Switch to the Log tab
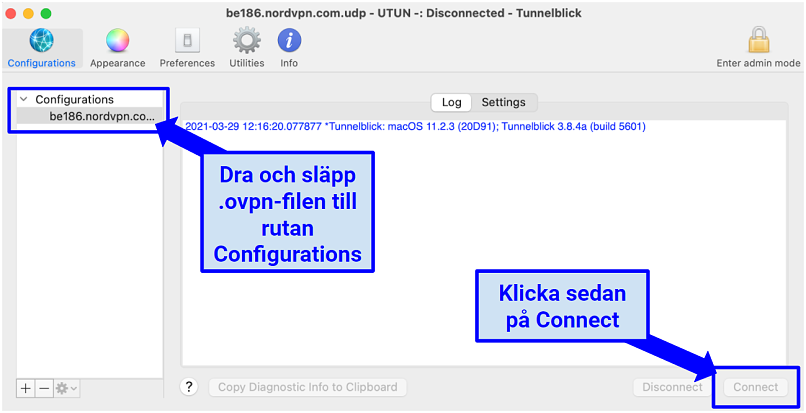806x413 pixels. pos(451,102)
